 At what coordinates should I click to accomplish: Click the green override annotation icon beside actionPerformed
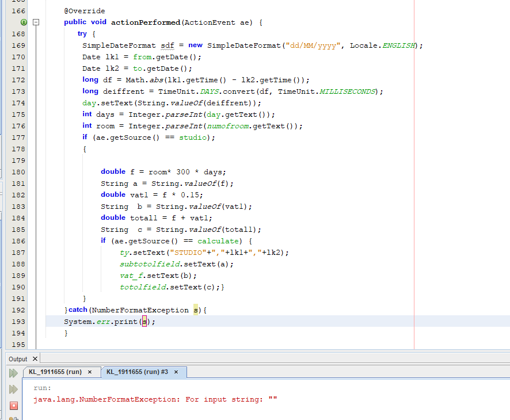point(24,22)
